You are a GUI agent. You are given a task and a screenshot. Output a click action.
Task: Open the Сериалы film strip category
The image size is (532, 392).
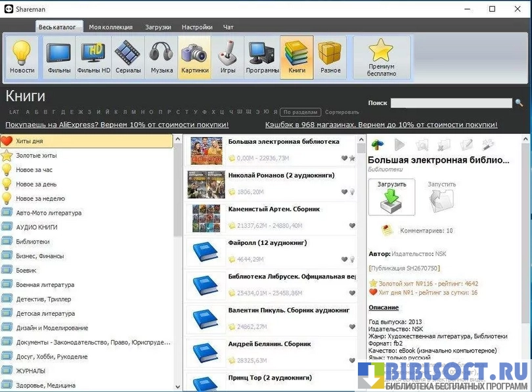coord(127,57)
